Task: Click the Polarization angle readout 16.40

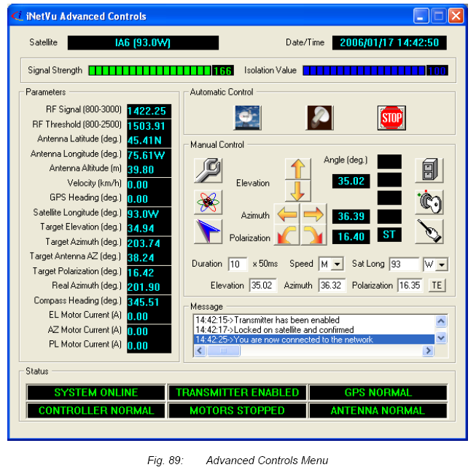Action: [x=351, y=237]
